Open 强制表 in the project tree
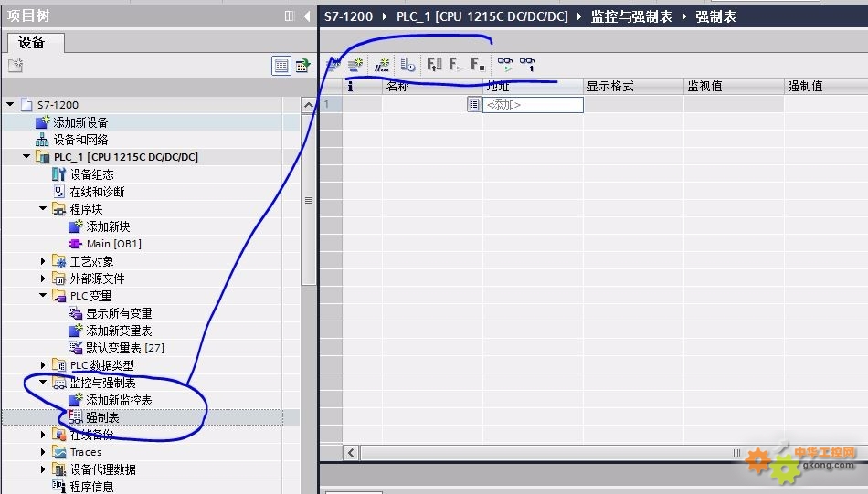The image size is (868, 494). pos(102,417)
